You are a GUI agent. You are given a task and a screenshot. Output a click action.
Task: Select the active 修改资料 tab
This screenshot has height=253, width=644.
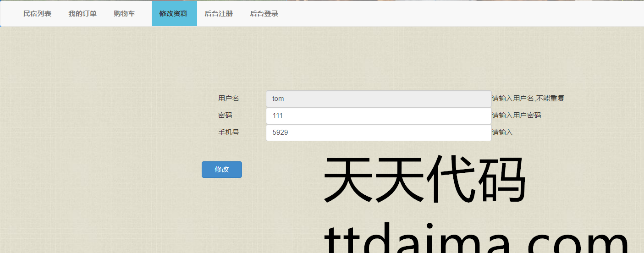coord(174,14)
